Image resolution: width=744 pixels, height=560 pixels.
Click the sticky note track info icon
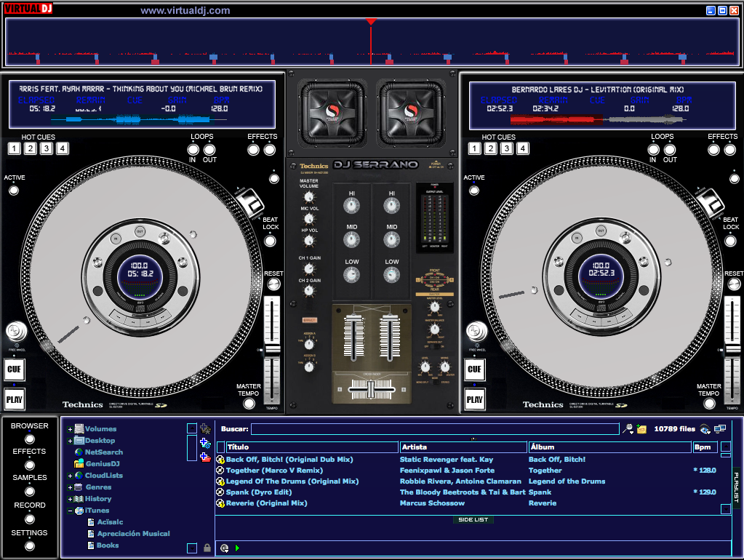641,428
